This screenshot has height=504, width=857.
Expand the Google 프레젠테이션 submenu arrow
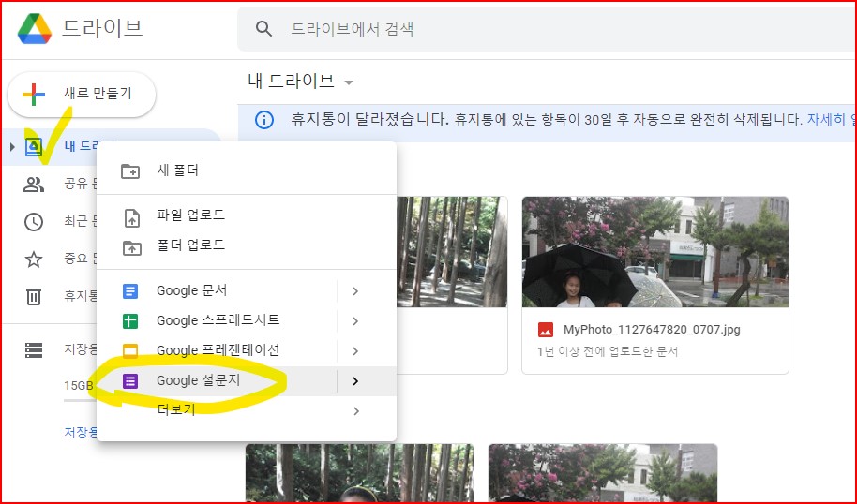(355, 351)
